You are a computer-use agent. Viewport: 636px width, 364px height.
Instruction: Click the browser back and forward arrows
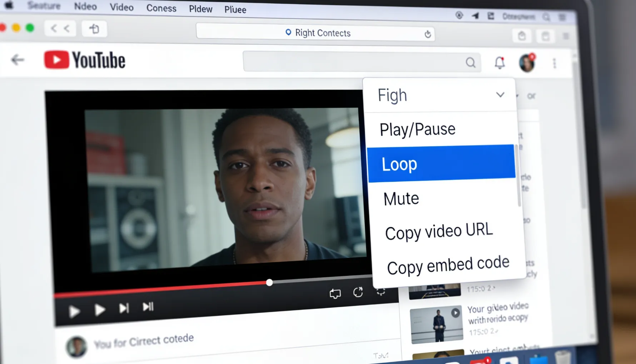(x=60, y=28)
